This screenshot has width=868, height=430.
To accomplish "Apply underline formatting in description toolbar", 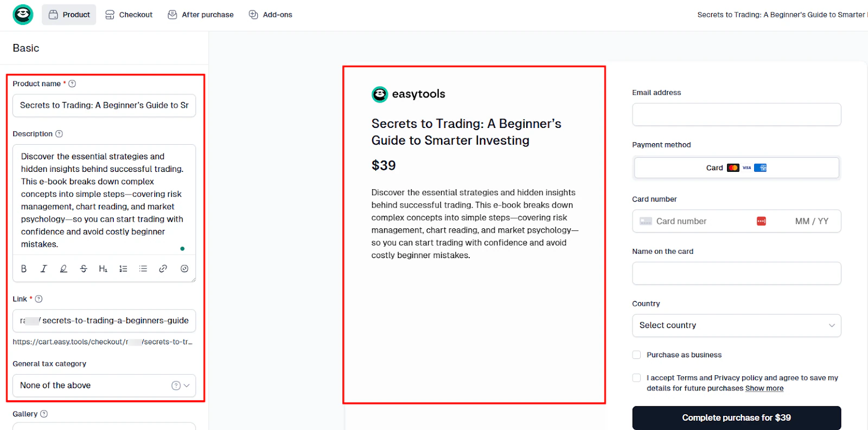I will click(x=63, y=268).
